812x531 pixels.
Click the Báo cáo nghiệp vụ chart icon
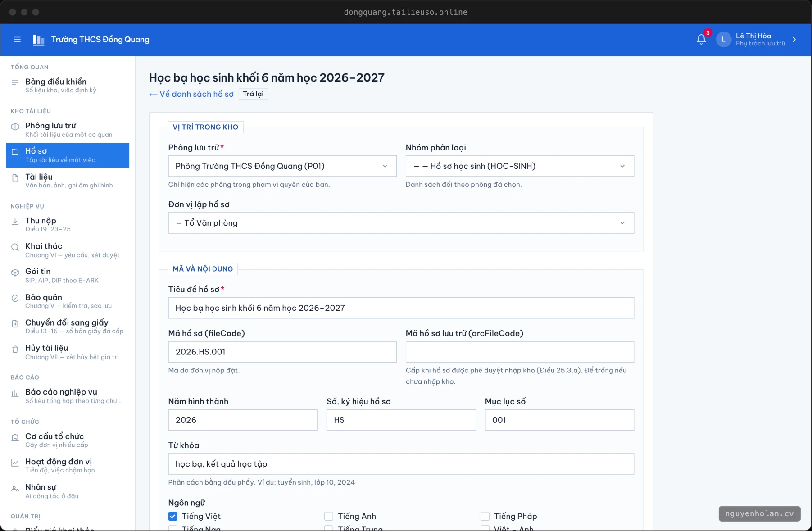(x=15, y=393)
